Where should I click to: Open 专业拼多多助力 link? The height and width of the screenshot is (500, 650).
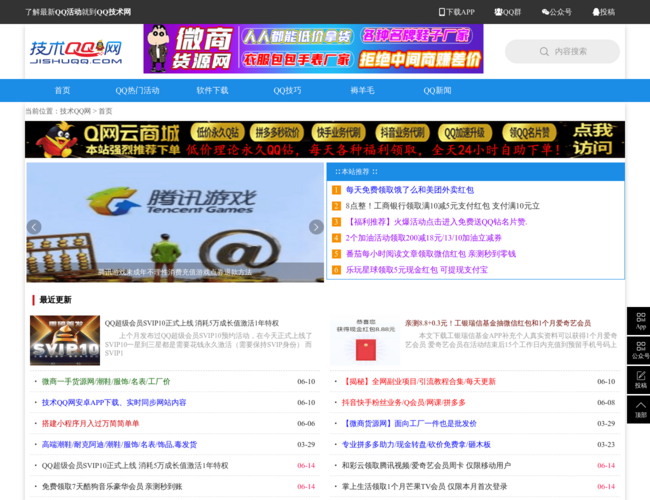tap(416, 444)
